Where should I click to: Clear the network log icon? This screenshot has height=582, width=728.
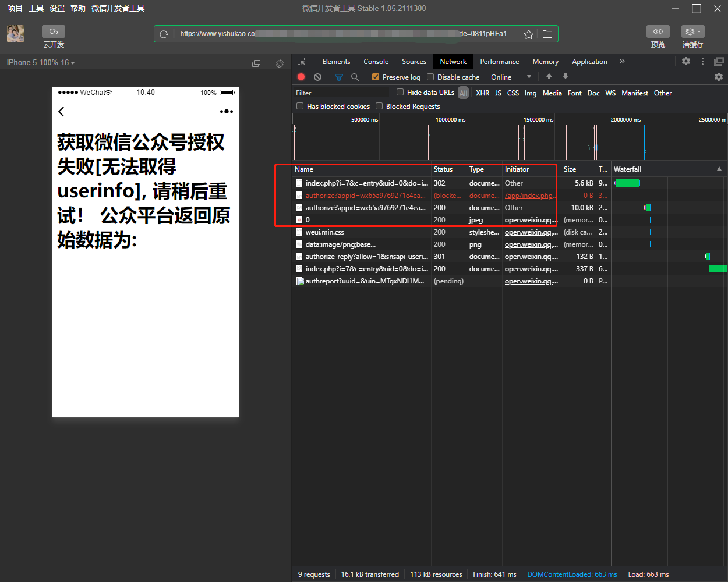pos(317,77)
